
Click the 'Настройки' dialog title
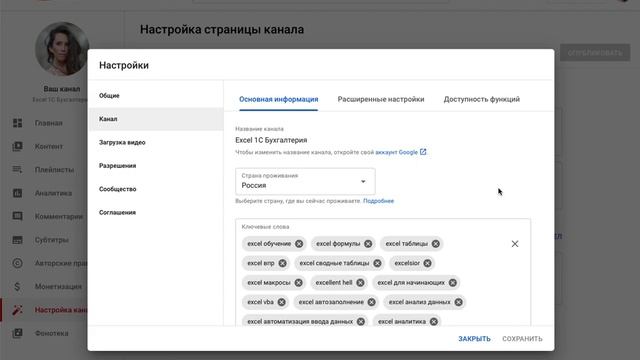[x=124, y=65]
